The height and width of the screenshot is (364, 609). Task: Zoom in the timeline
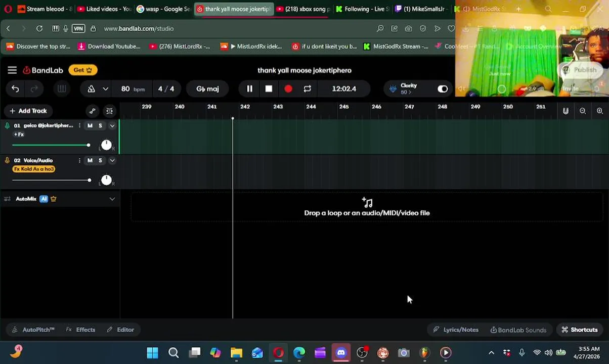pyautogui.click(x=600, y=111)
